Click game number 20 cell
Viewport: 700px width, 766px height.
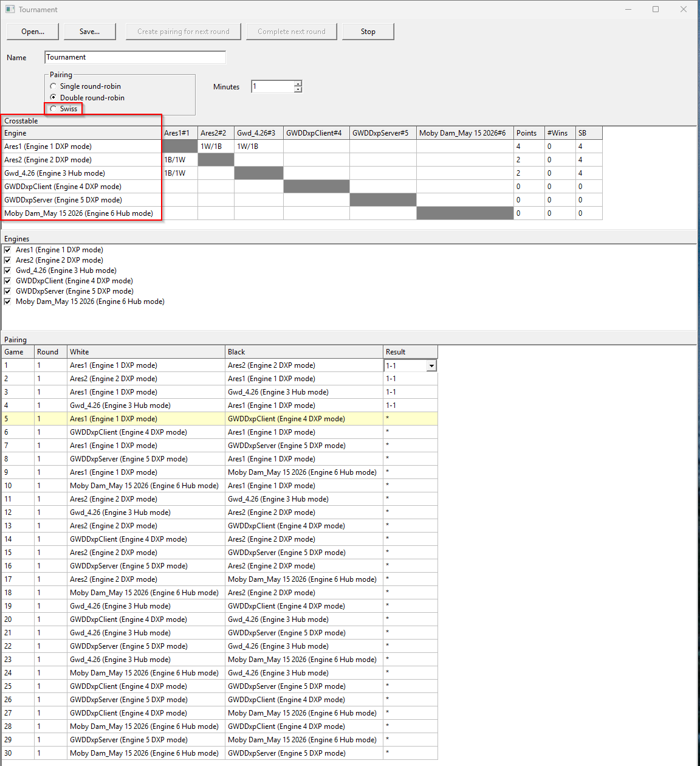(18, 619)
